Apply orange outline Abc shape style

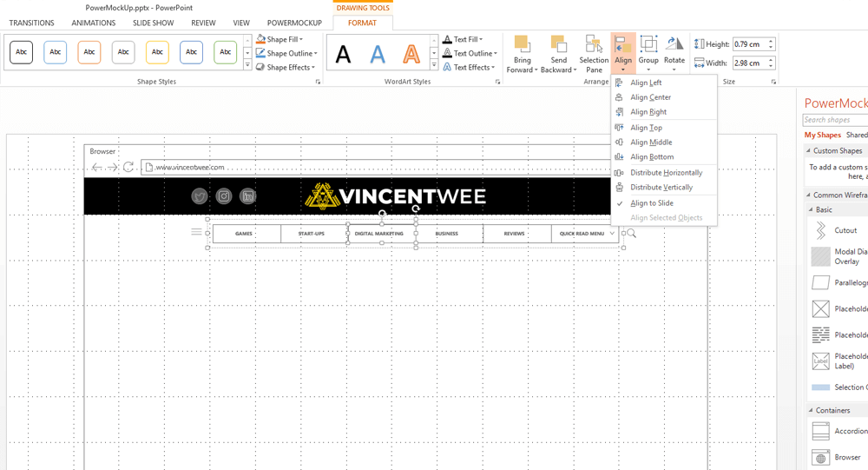(x=89, y=52)
